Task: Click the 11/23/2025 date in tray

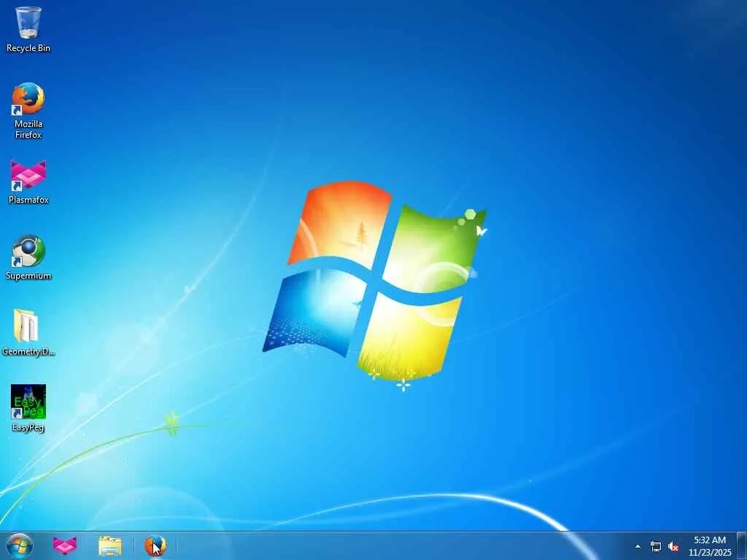Action: [710, 553]
